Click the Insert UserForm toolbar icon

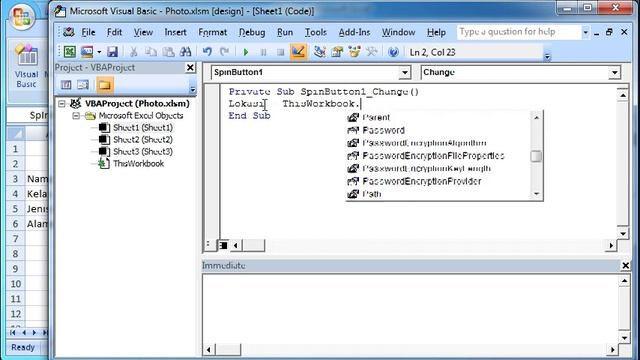[87, 52]
